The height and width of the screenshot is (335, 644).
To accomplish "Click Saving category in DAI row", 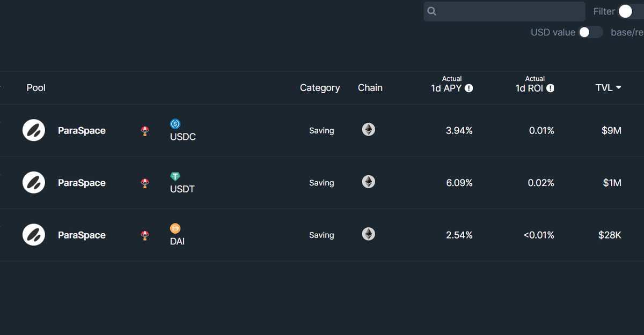I will coord(321,235).
